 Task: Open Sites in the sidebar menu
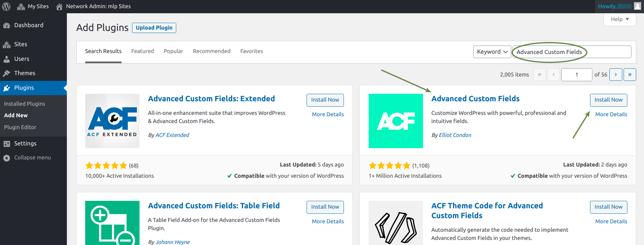[21, 45]
